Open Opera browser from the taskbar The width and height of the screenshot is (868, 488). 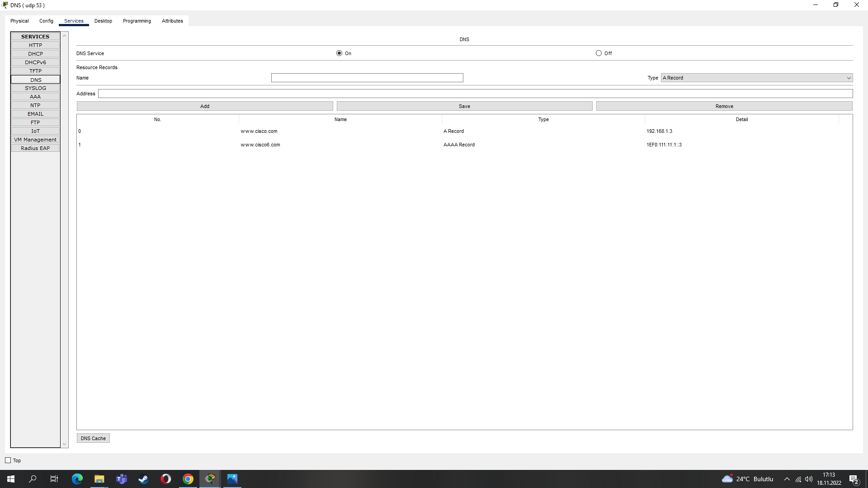coord(165,479)
